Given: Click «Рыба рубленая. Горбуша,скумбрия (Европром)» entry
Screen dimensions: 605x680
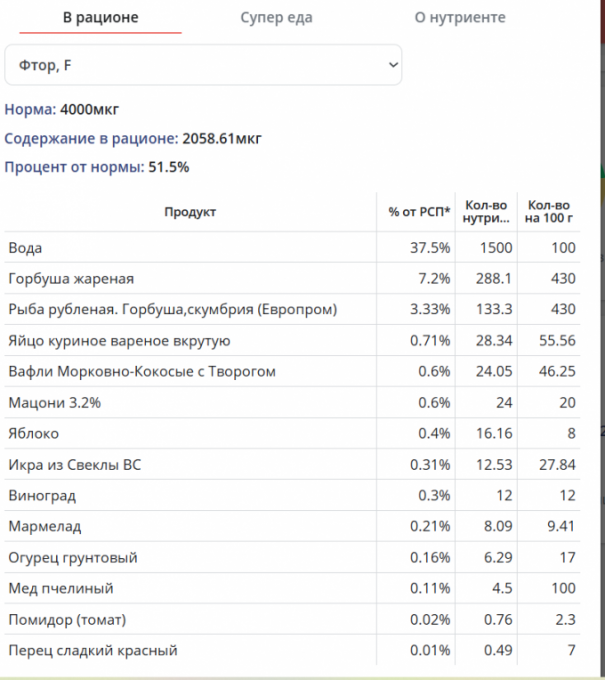Looking at the screenshot, I should 172,310.
